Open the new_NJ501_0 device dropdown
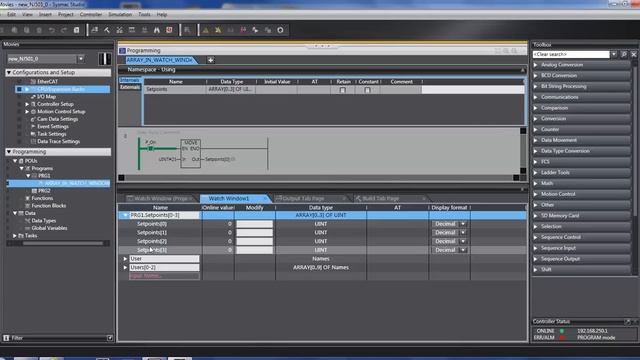 point(81,59)
